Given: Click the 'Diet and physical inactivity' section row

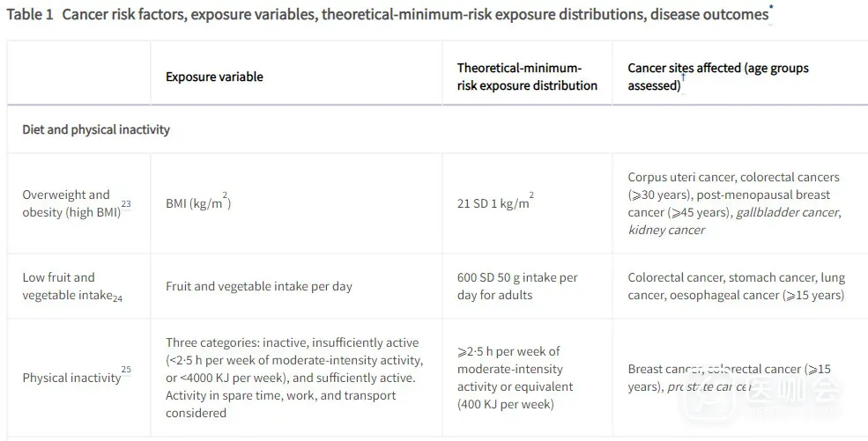Looking at the screenshot, I should coord(96,129).
